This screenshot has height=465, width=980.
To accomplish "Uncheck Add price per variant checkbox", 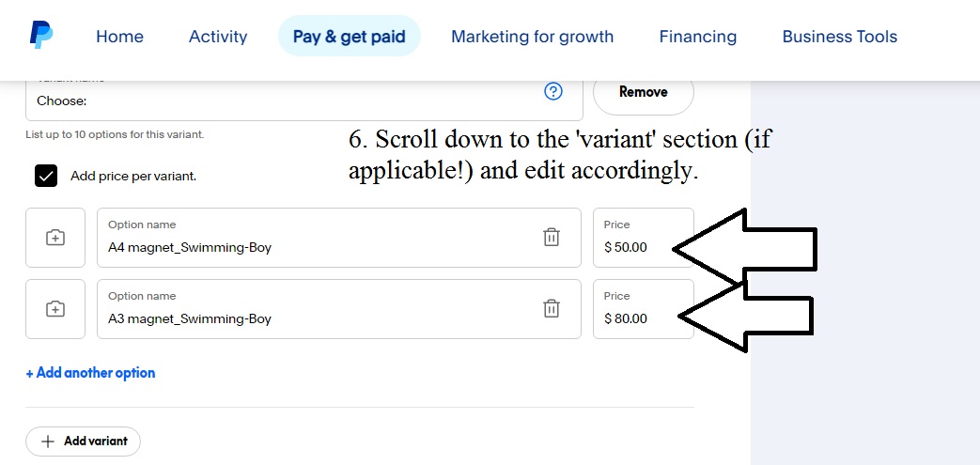I will click(x=46, y=177).
